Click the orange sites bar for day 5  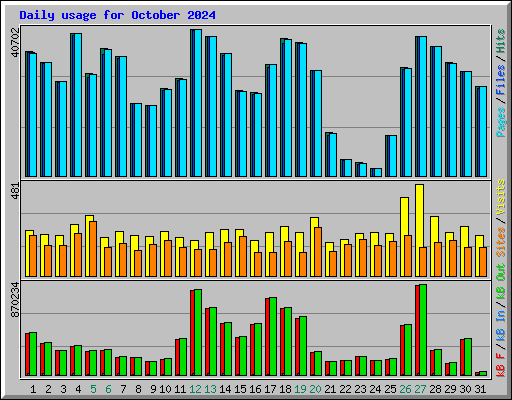pyautogui.click(x=93, y=249)
